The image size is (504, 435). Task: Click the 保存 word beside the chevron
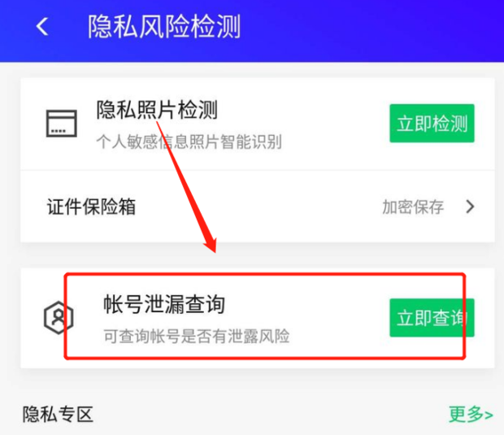coord(428,207)
